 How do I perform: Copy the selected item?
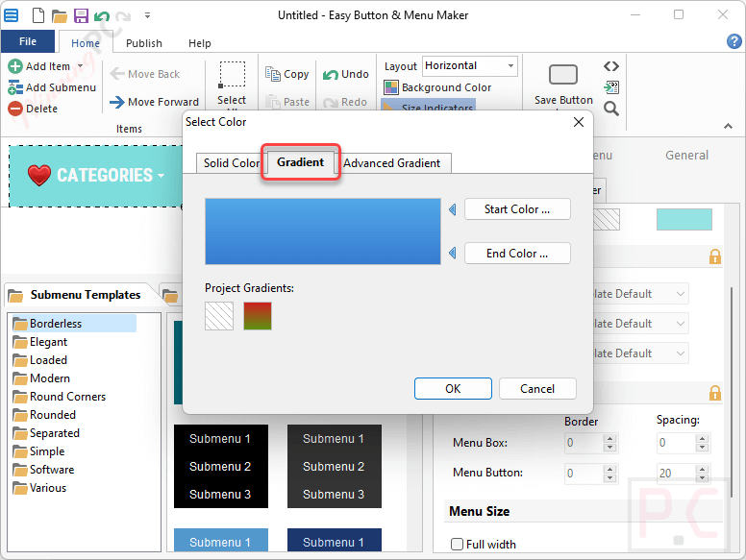pyautogui.click(x=286, y=74)
